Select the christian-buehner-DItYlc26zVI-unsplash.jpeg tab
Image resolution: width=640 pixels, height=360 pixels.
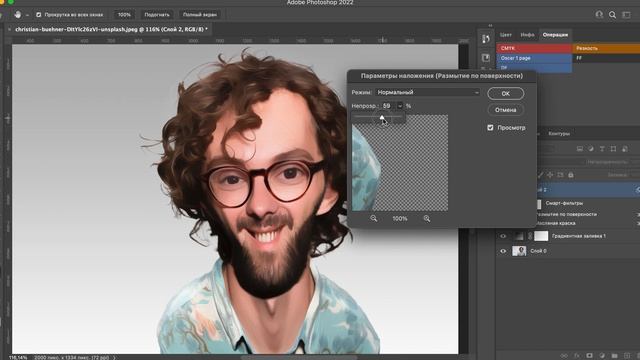pyautogui.click(x=111, y=29)
